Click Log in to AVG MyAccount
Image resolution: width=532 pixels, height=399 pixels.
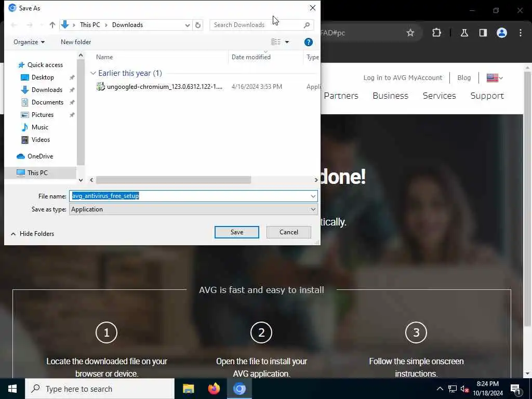(403, 78)
